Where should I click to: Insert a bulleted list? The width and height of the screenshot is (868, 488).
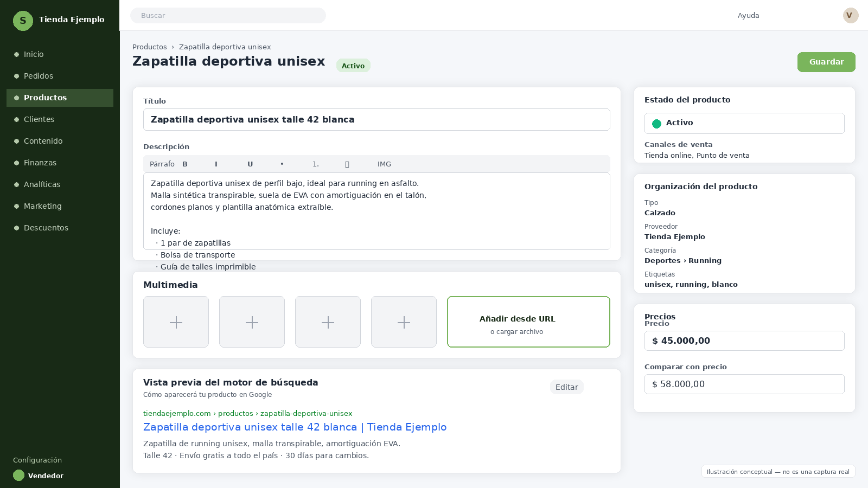(282, 164)
